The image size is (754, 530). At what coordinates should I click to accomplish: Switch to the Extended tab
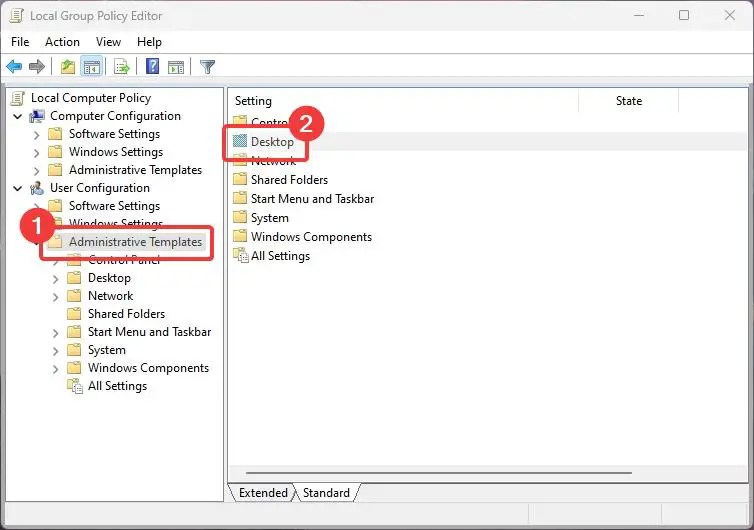[x=263, y=492]
